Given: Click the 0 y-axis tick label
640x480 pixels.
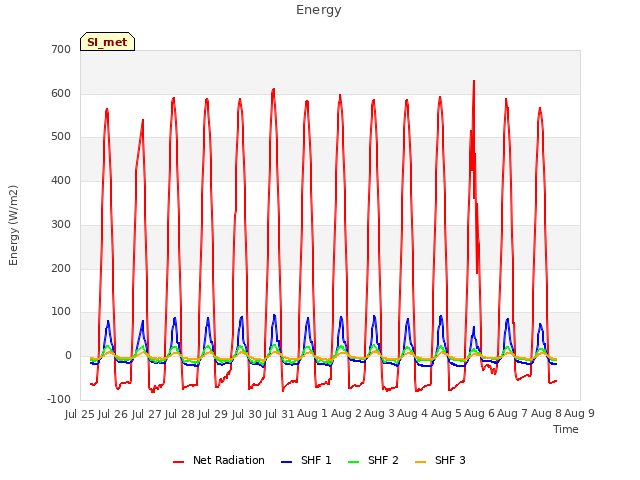Looking at the screenshot, I should [68, 356].
